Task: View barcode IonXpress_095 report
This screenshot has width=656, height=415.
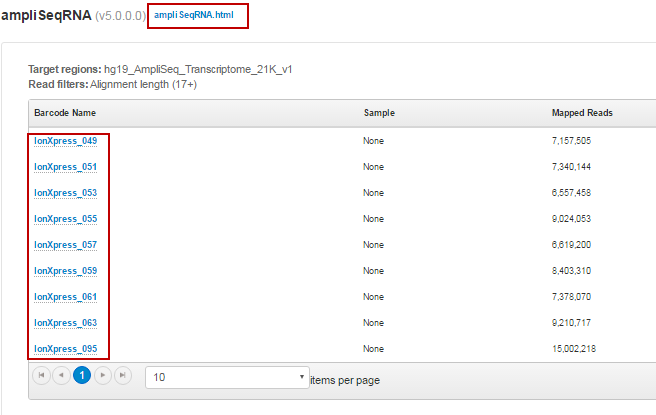Action: (65, 349)
